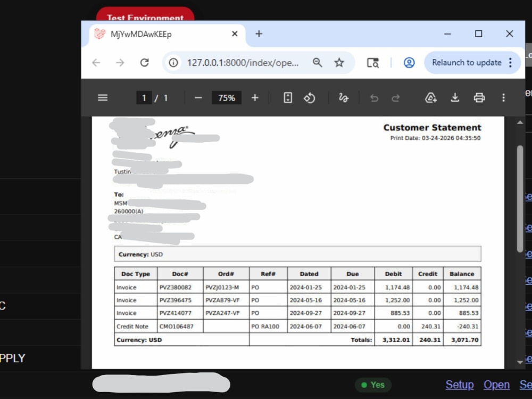This screenshot has height=399, width=532.
Task: Select credit note number CMO106487
Action: pos(177,327)
